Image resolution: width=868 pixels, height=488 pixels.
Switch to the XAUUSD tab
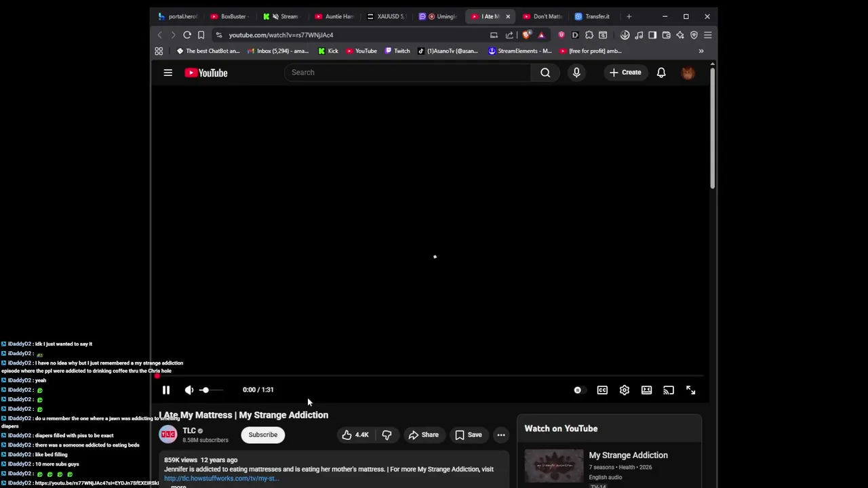387,16
